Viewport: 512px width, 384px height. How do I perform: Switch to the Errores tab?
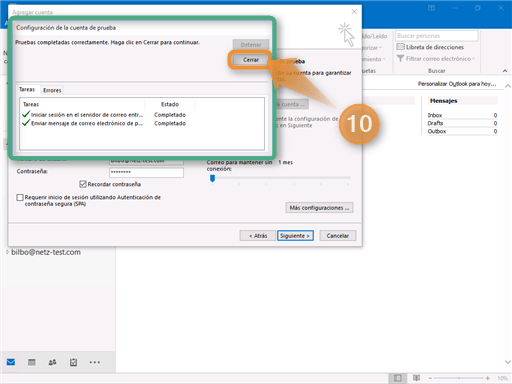(52, 90)
